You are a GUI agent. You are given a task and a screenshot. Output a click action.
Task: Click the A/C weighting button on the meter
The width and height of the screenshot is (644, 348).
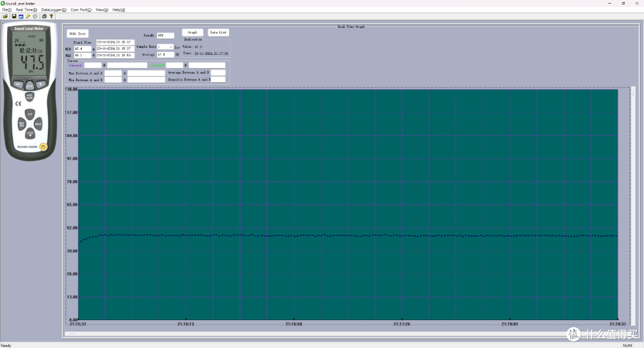[x=30, y=114]
